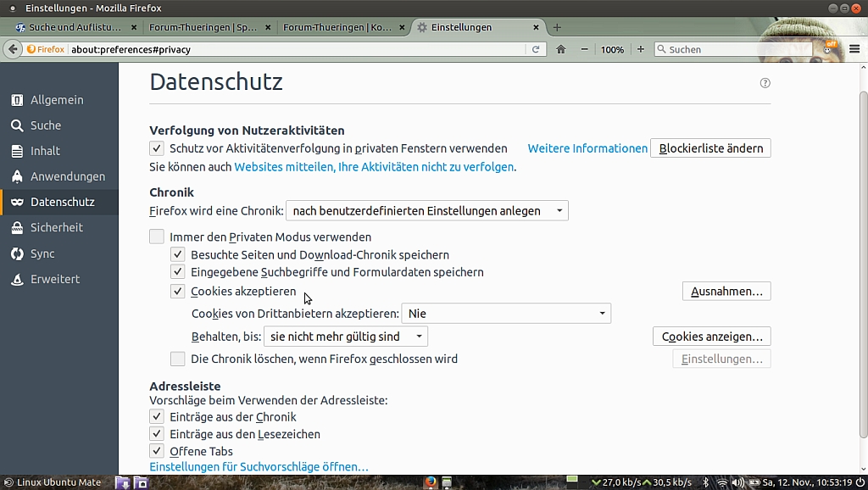Uncheck 'Einträge aus der Chronik'
This screenshot has width=868, height=490.
coord(157,417)
